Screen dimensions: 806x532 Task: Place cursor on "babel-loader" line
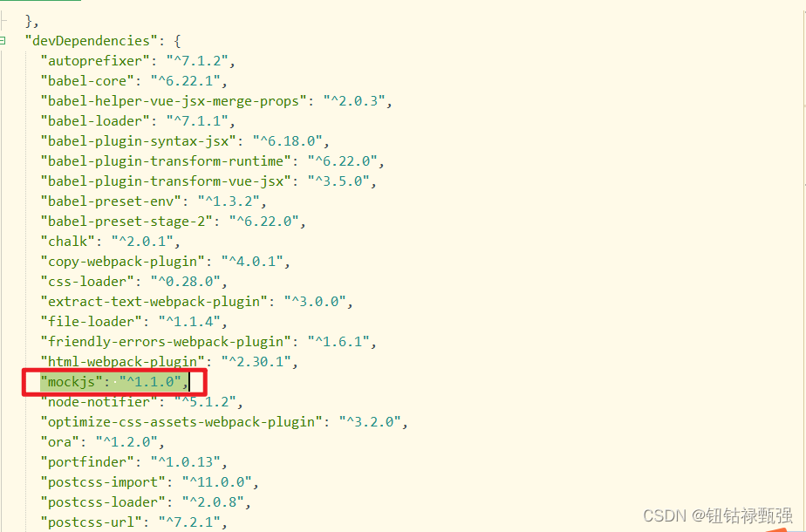[138, 121]
